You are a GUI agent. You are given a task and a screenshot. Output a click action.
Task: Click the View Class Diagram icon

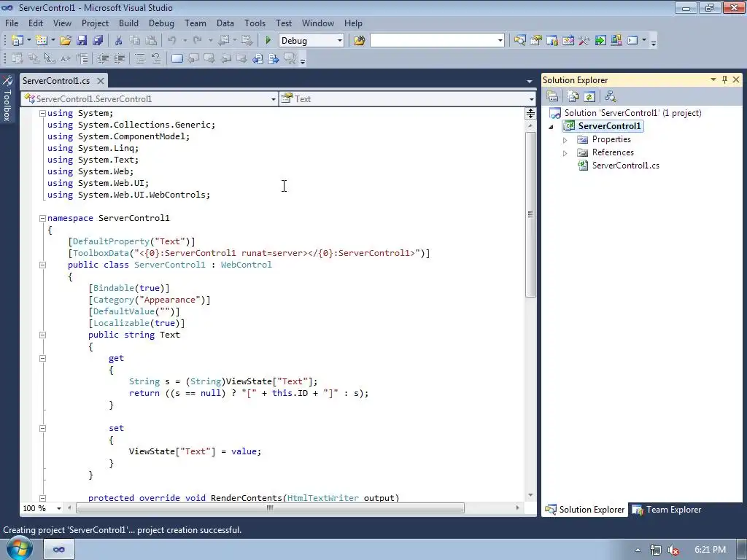(x=611, y=97)
